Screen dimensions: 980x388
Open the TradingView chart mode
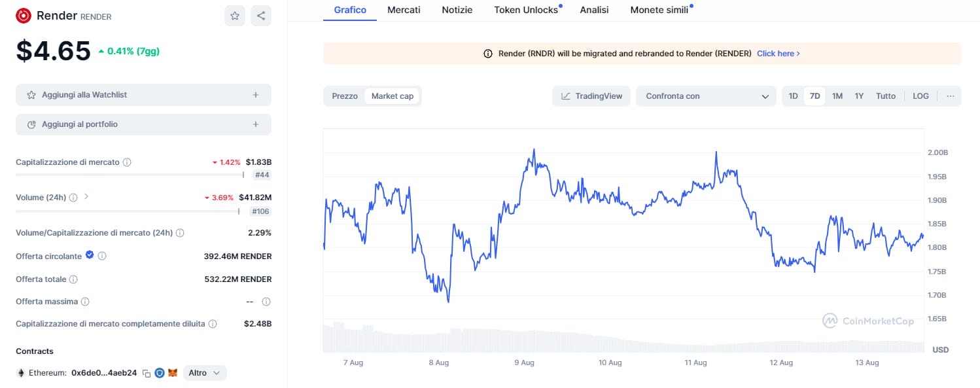[x=591, y=96]
